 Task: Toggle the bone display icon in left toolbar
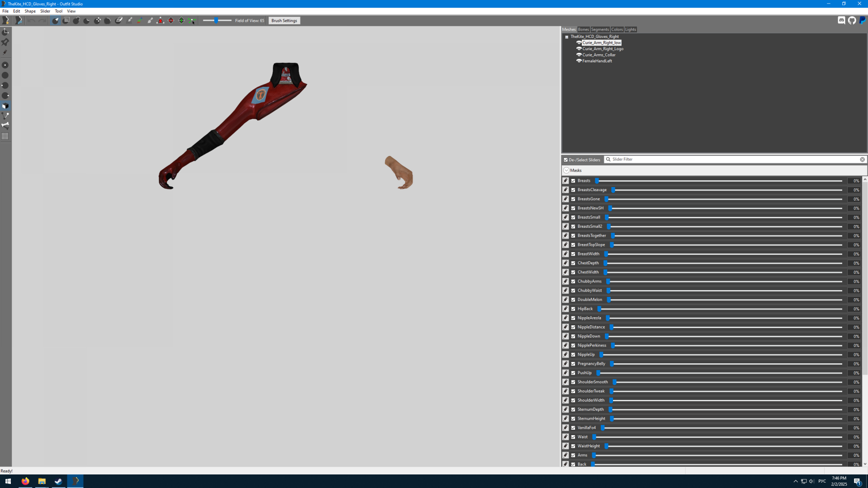click(5, 126)
